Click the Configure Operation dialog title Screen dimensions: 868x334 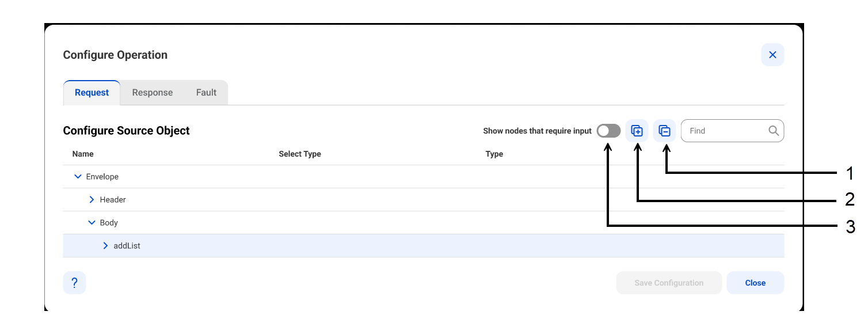pyautogui.click(x=115, y=55)
